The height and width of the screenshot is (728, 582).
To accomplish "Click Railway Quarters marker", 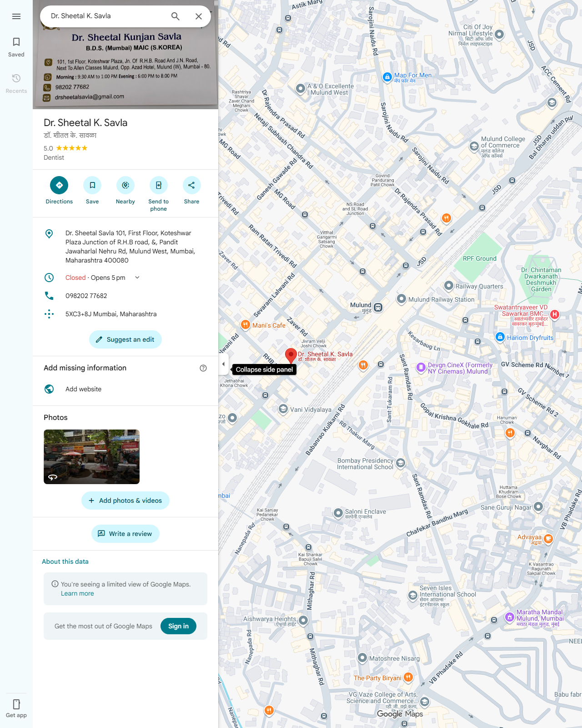I will click(x=449, y=286).
